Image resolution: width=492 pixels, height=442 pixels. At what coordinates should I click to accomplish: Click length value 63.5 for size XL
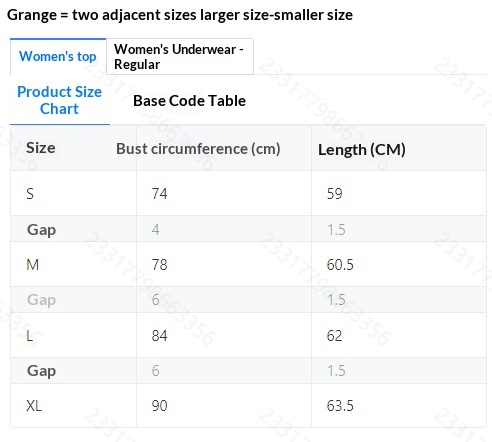(340, 406)
